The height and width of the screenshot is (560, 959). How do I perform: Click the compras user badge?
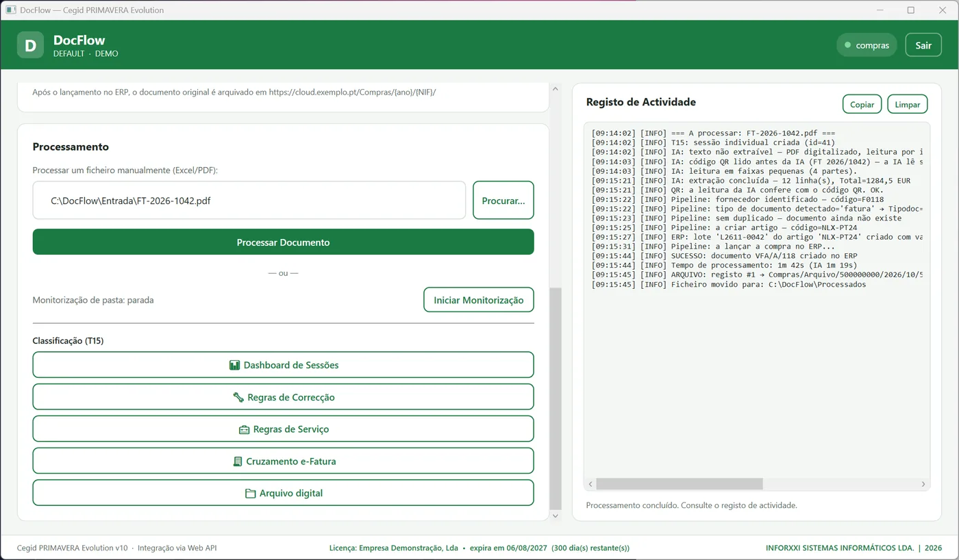(x=867, y=45)
